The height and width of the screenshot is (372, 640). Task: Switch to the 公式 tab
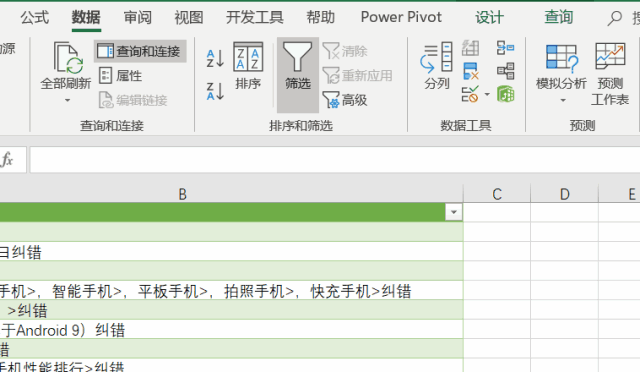coord(35,18)
